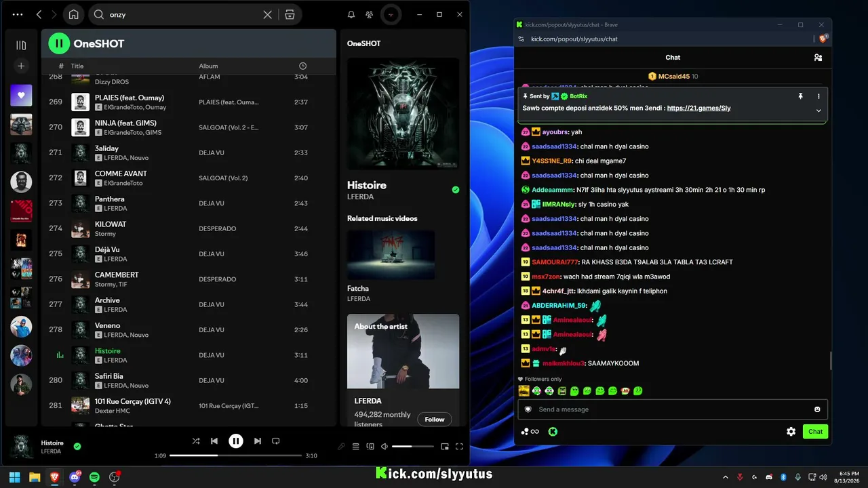Select the track Safiri Bia
The image size is (868, 488).
[189, 380]
